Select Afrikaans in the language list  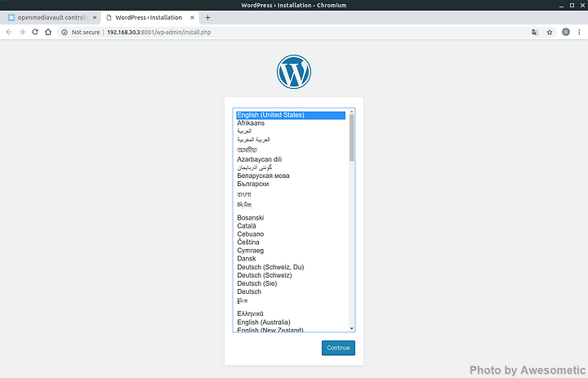(291, 123)
